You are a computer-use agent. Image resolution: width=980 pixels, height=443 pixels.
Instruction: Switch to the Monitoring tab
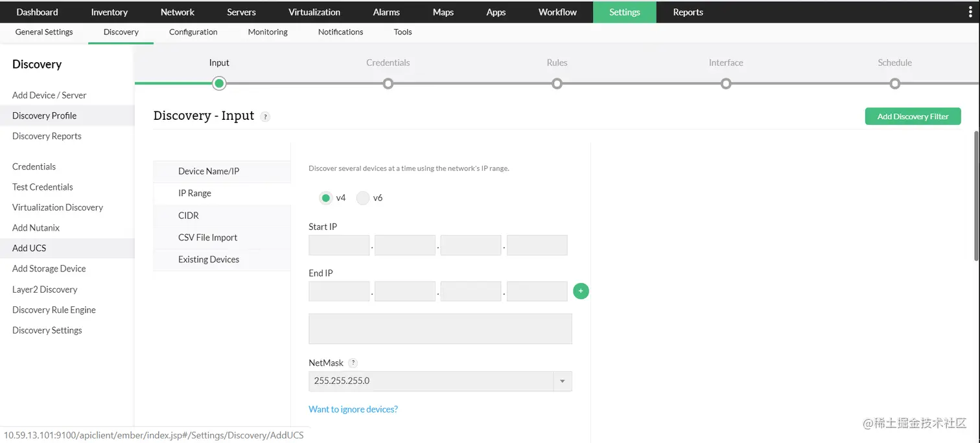click(267, 32)
